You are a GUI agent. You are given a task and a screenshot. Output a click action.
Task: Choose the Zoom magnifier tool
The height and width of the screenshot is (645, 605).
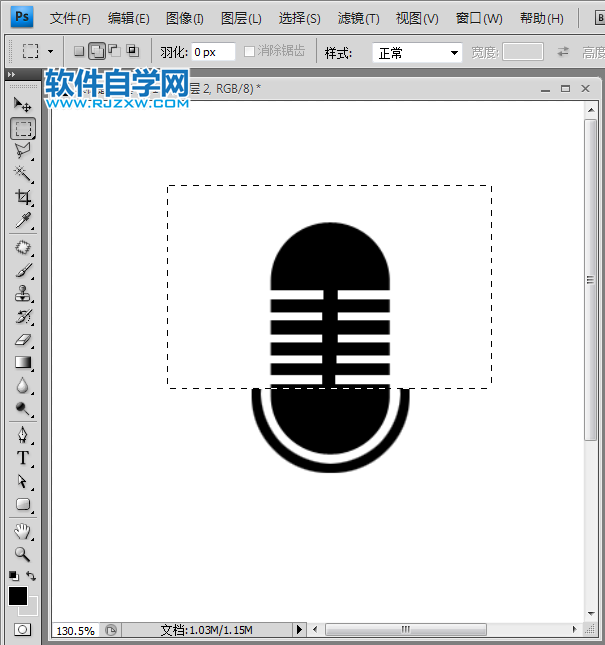(22, 553)
